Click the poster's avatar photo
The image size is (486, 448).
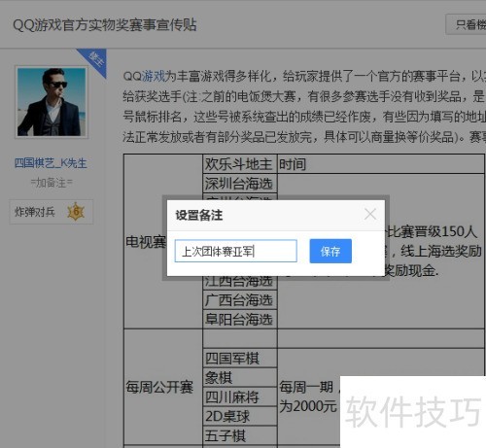tap(52, 102)
